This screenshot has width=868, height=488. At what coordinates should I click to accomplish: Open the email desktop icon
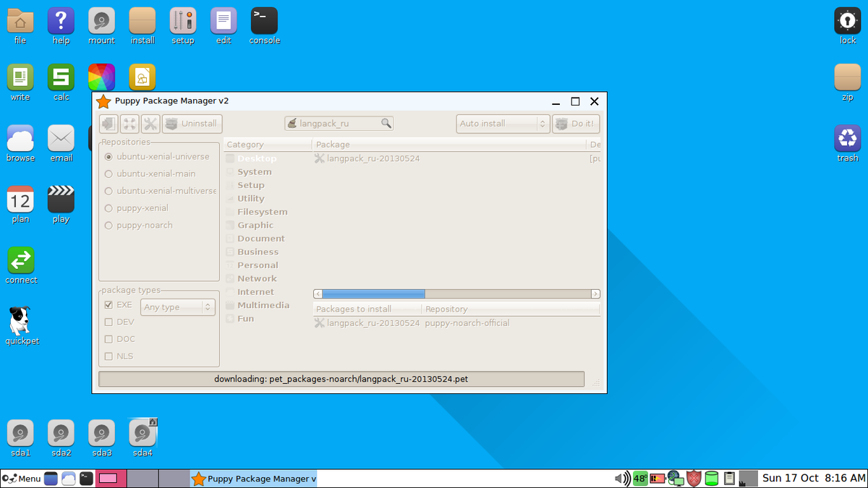coord(61,143)
